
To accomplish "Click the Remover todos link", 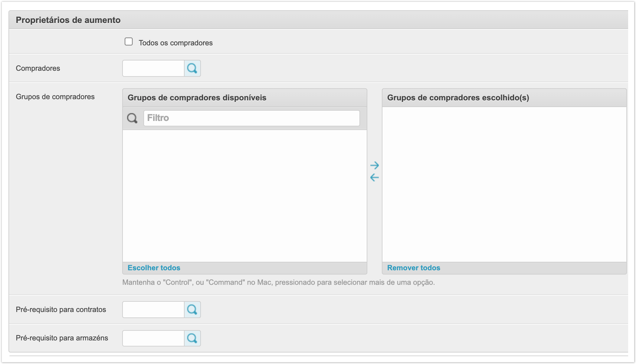I will click(x=414, y=268).
